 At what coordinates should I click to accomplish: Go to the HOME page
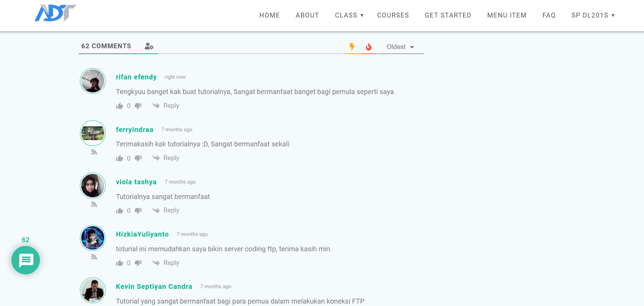tap(270, 15)
